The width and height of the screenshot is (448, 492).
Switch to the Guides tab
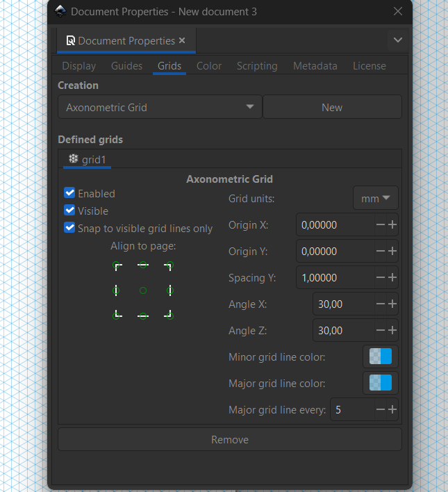click(x=126, y=66)
